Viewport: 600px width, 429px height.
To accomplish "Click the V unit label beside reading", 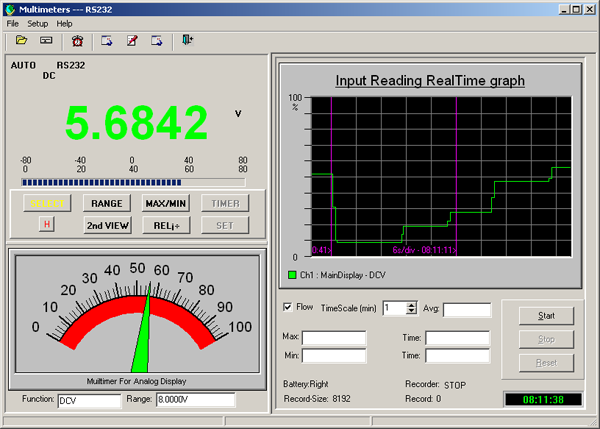I will point(238,114).
